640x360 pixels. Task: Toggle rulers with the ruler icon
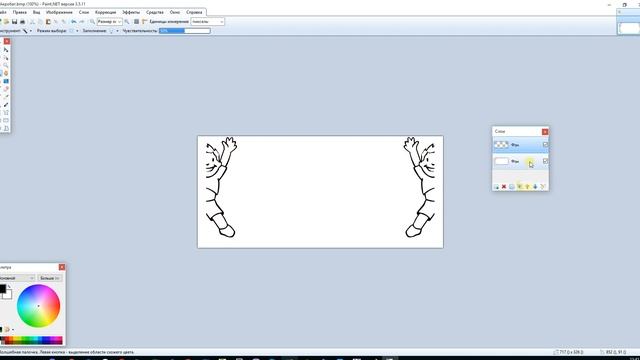click(x=144, y=22)
